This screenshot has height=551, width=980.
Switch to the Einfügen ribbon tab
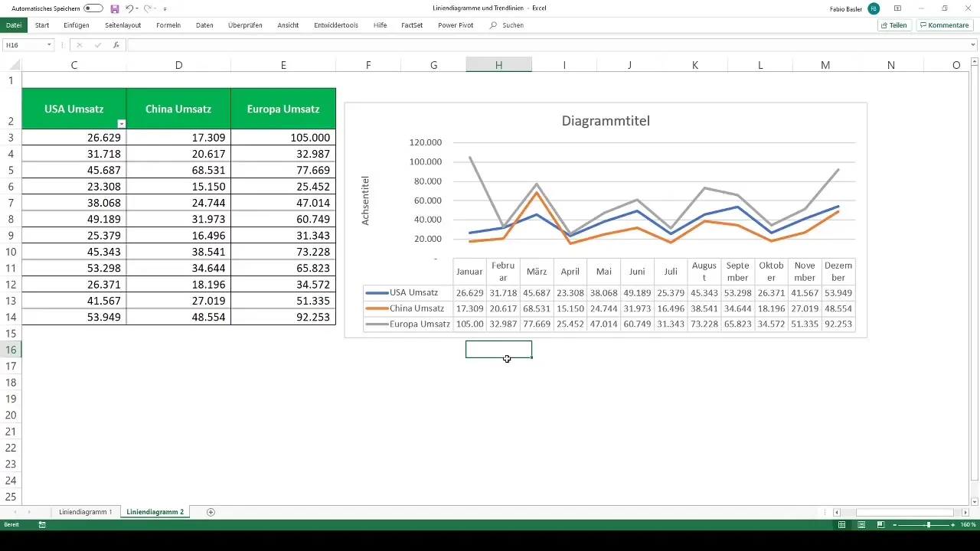[x=77, y=25]
